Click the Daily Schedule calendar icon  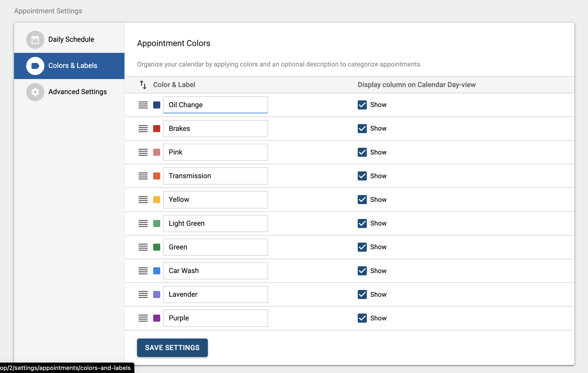click(35, 40)
